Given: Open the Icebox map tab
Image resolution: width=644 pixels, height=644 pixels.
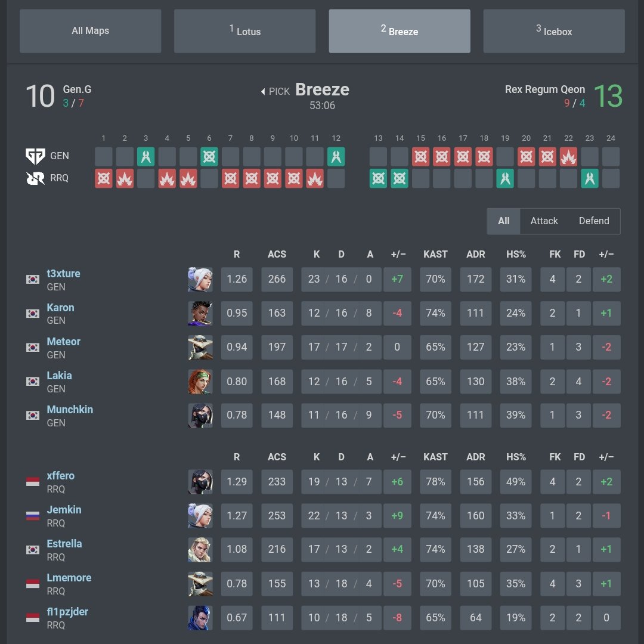Looking at the screenshot, I should (553, 31).
